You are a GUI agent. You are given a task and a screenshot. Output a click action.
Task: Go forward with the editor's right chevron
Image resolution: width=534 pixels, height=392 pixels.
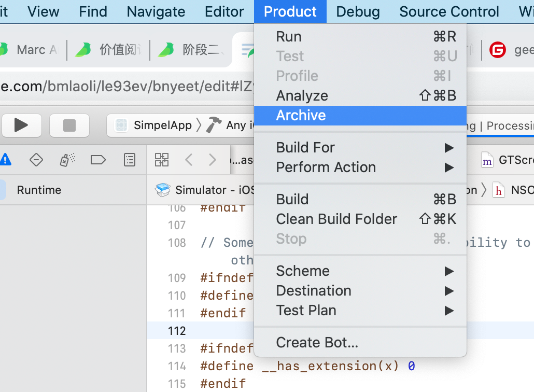point(212,159)
